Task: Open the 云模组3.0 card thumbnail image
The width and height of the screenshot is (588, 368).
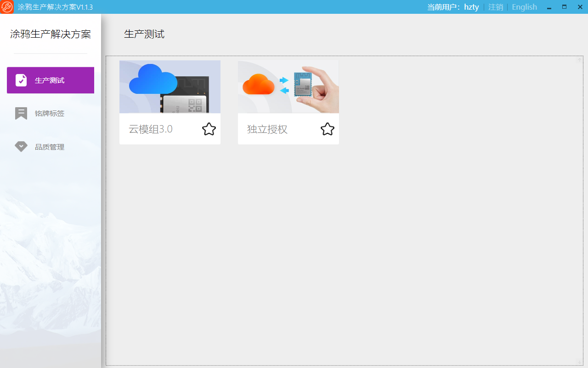Action: (170, 86)
